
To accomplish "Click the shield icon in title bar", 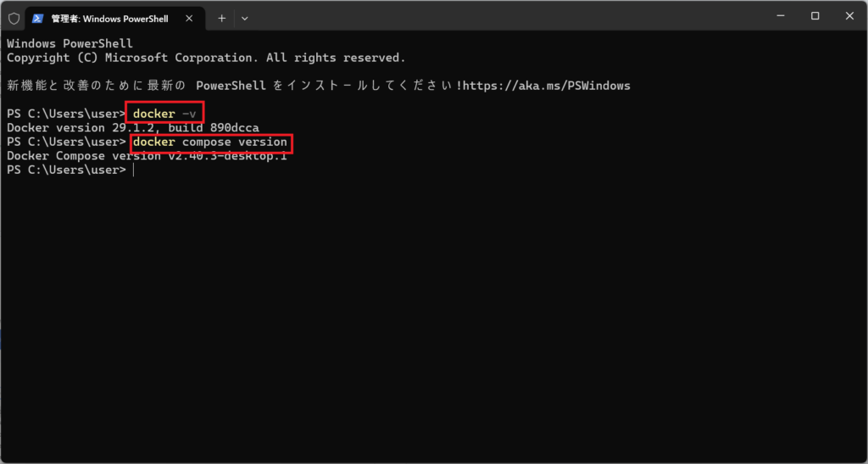I will pos(14,19).
